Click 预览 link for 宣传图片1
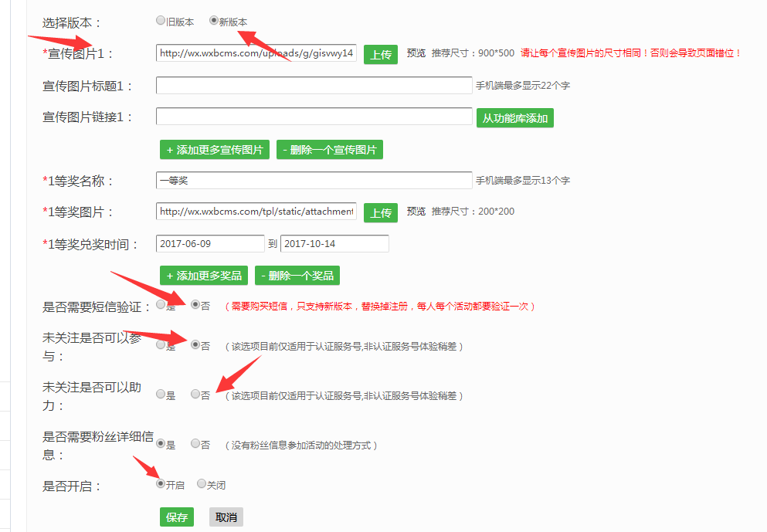Image resolution: width=767 pixels, height=532 pixels. coord(416,53)
